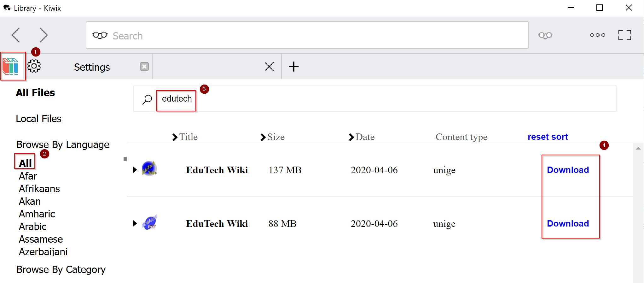Open the Library books icon tab
Viewport: 644px width, 283px height.
pos(10,66)
